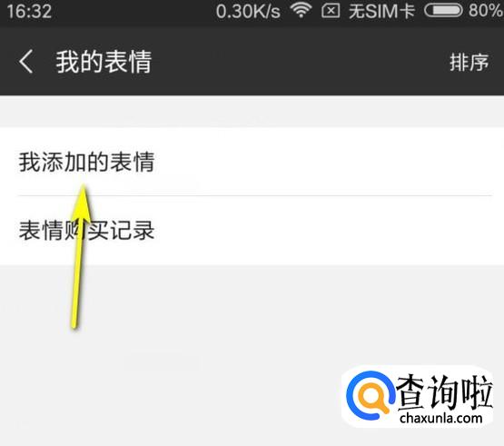Open 表情购买记录 purchase history
This screenshot has height=446, width=504.
coord(252,230)
